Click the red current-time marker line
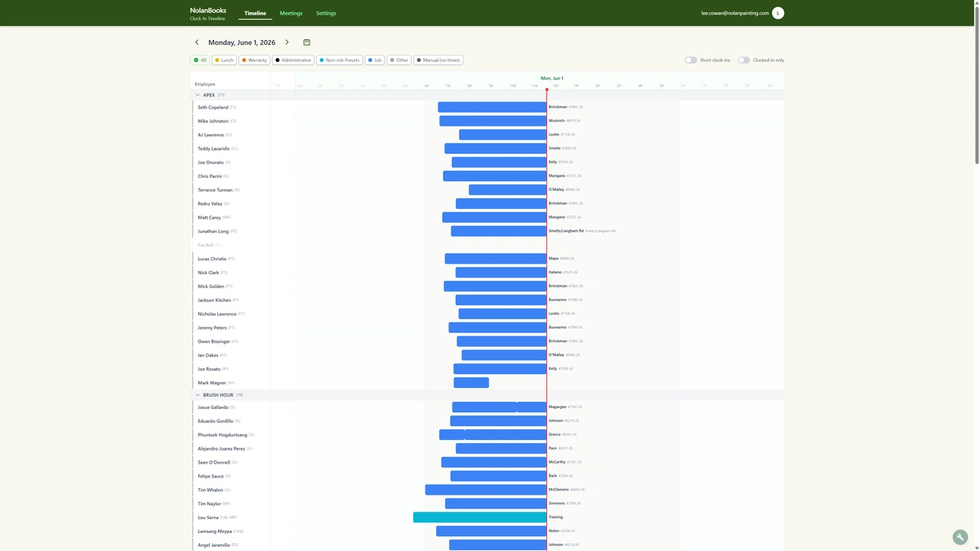 point(547,318)
